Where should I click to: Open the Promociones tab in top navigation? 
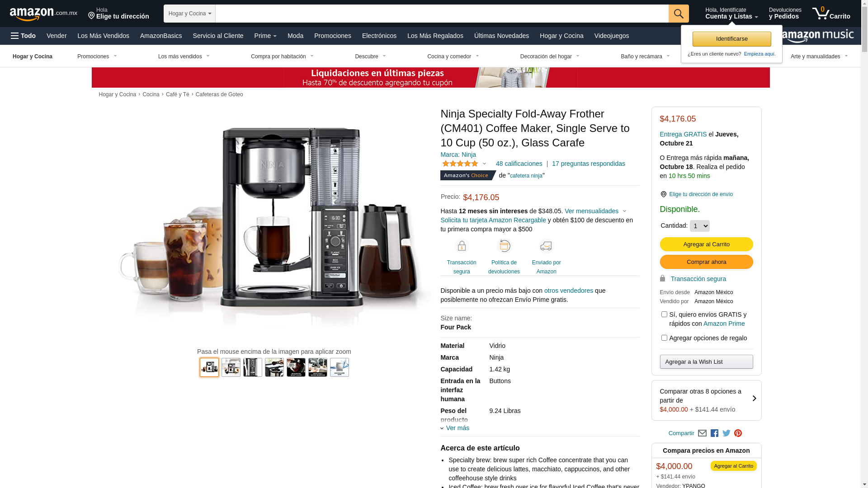pos(332,36)
